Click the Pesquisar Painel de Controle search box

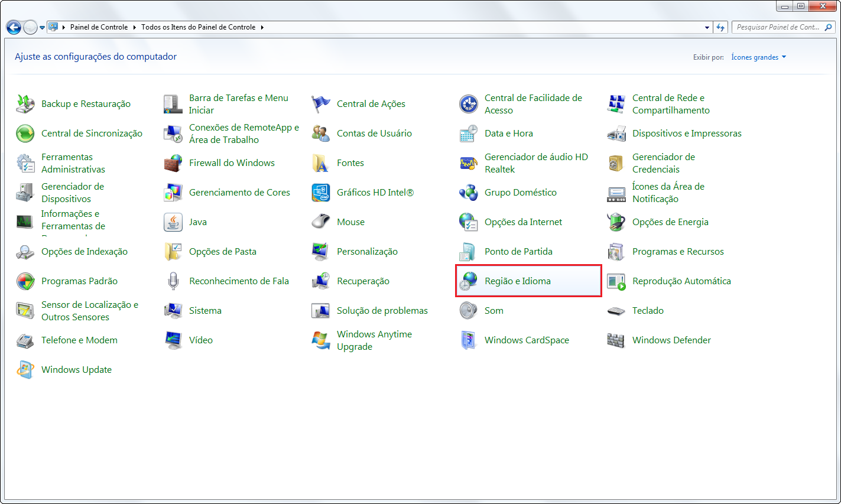pyautogui.click(x=777, y=27)
